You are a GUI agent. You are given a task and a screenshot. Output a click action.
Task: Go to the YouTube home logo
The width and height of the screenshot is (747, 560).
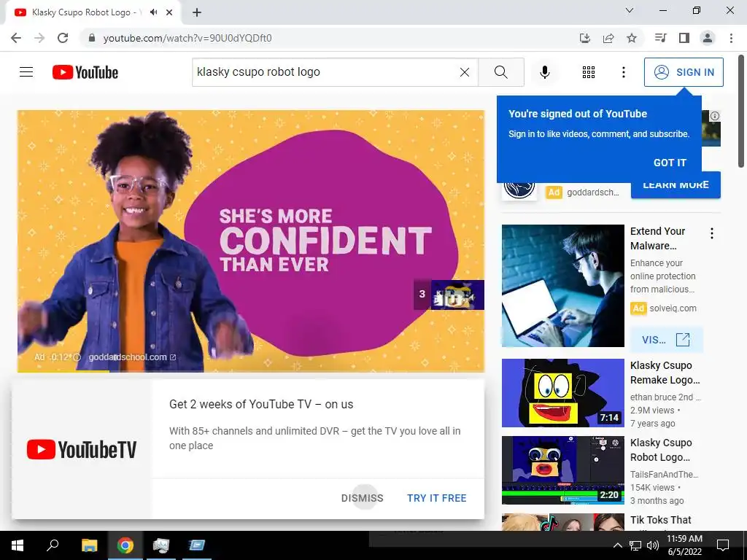[85, 72]
